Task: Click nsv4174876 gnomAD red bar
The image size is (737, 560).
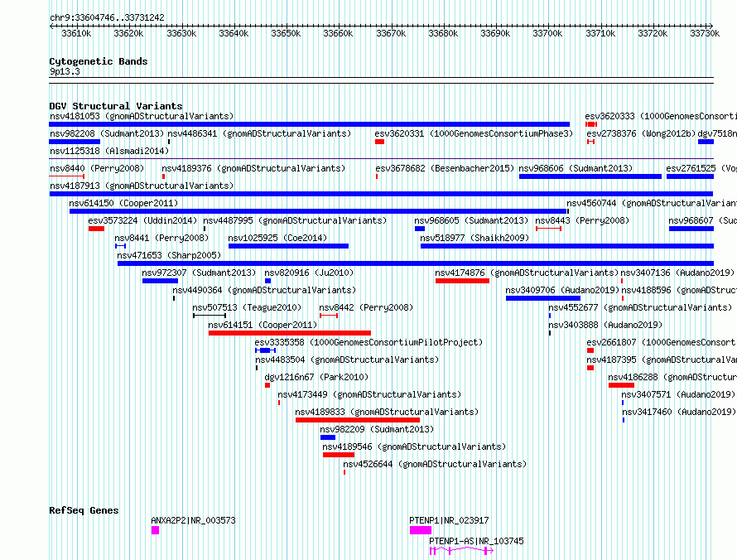Action: 463,281
